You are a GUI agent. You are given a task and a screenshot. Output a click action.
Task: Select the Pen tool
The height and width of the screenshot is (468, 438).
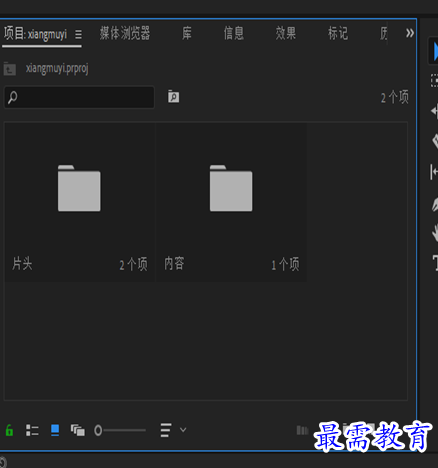tap(435, 204)
